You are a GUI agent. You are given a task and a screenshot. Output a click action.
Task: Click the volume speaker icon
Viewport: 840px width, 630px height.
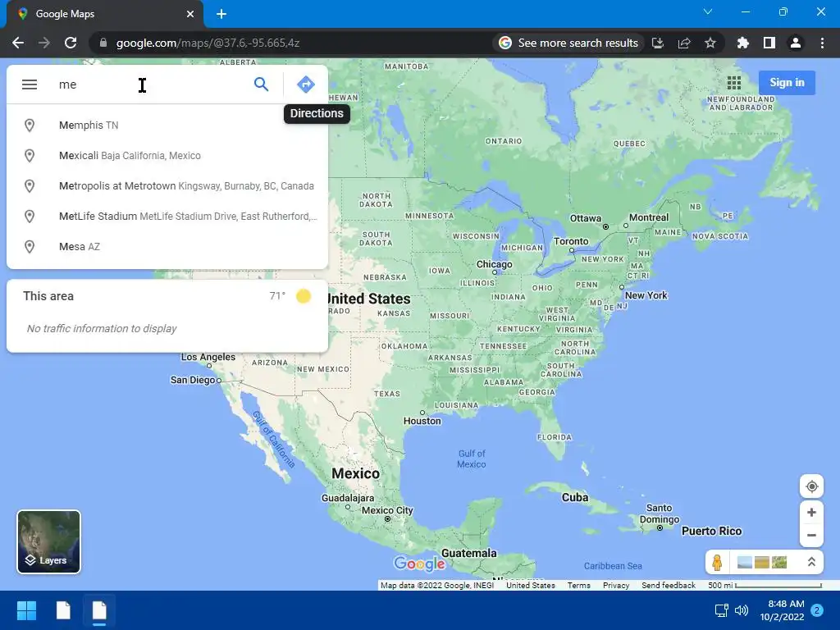(x=742, y=610)
